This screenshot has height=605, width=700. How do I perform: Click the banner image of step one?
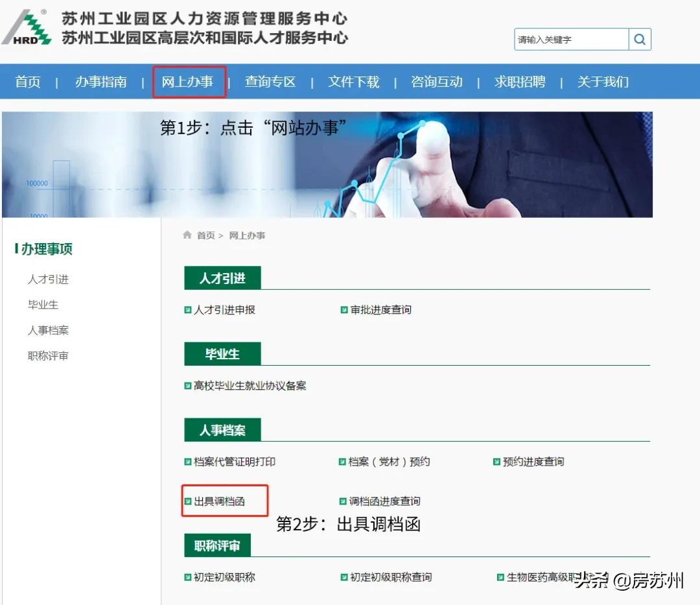(327, 163)
